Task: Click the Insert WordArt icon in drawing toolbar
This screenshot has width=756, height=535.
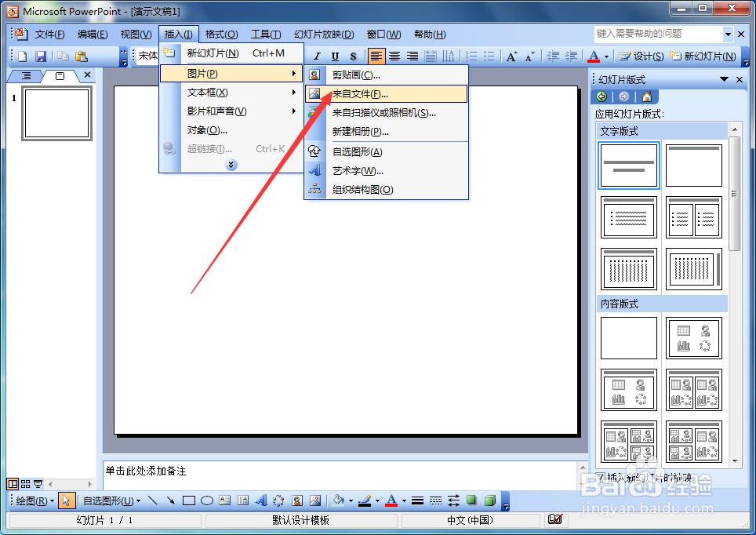Action: 261,500
